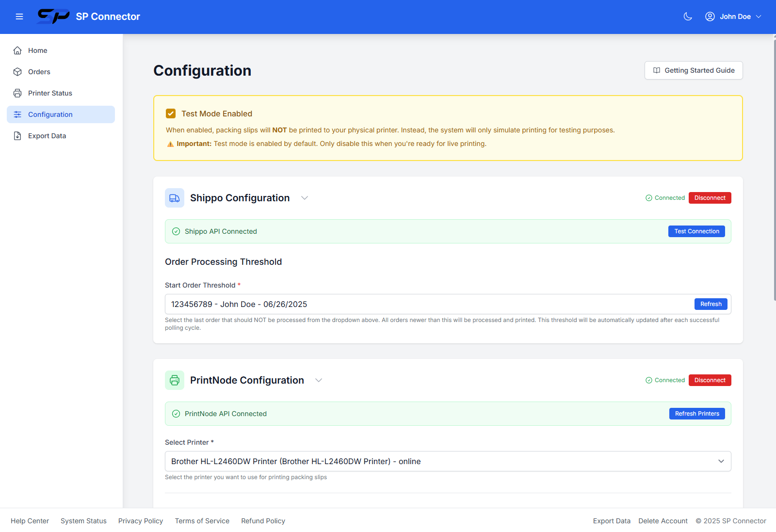Click the Export Data sidebar icon
The width and height of the screenshot is (776, 532).
[17, 135]
